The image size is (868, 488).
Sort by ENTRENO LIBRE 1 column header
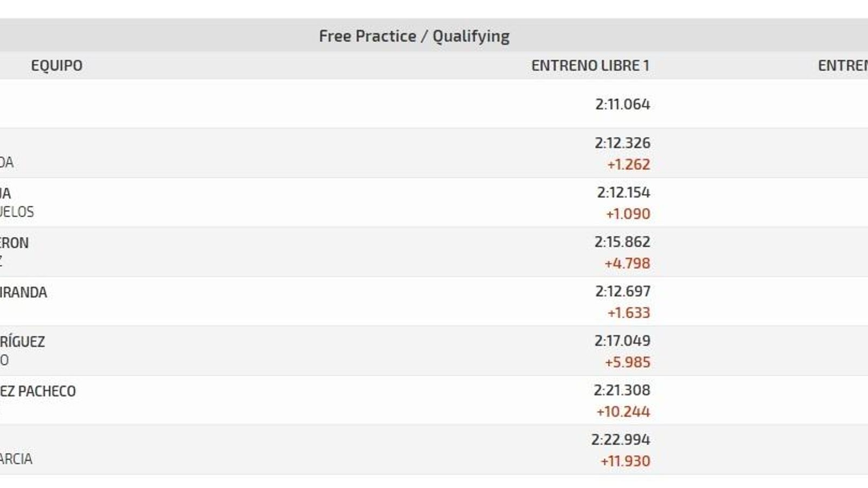coord(590,66)
